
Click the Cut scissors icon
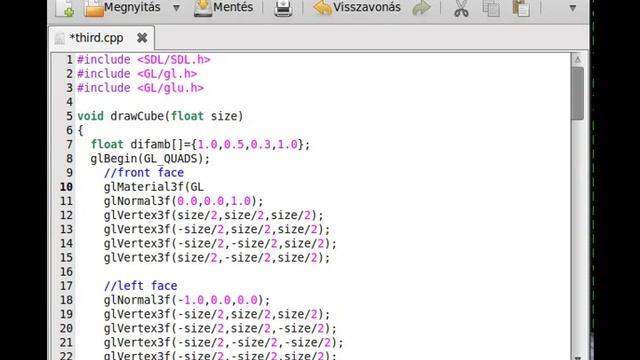click(461, 9)
